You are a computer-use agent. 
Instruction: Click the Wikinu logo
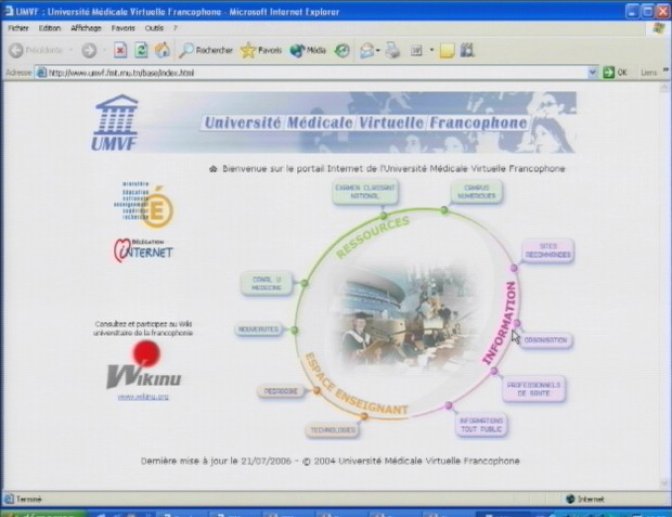tap(144, 365)
